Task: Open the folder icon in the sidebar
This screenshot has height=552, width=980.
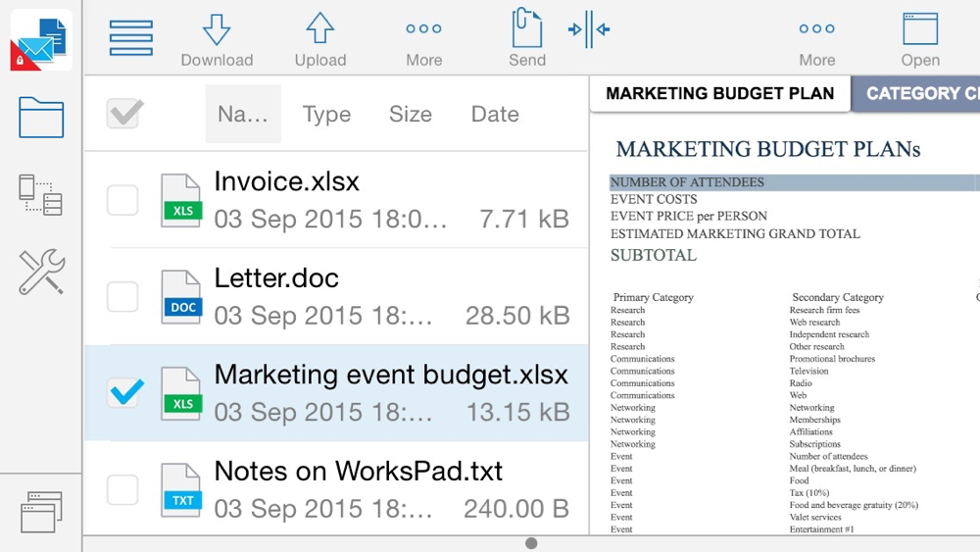Action: pos(41,118)
